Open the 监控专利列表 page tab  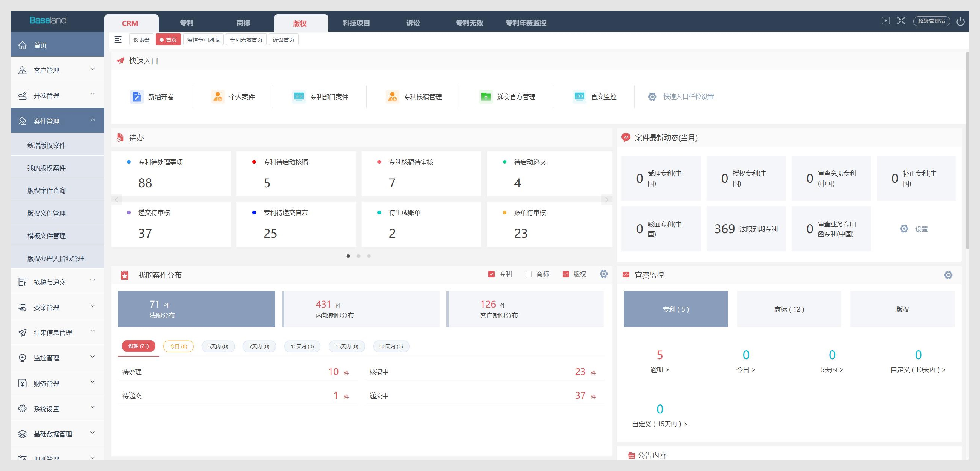coord(203,40)
